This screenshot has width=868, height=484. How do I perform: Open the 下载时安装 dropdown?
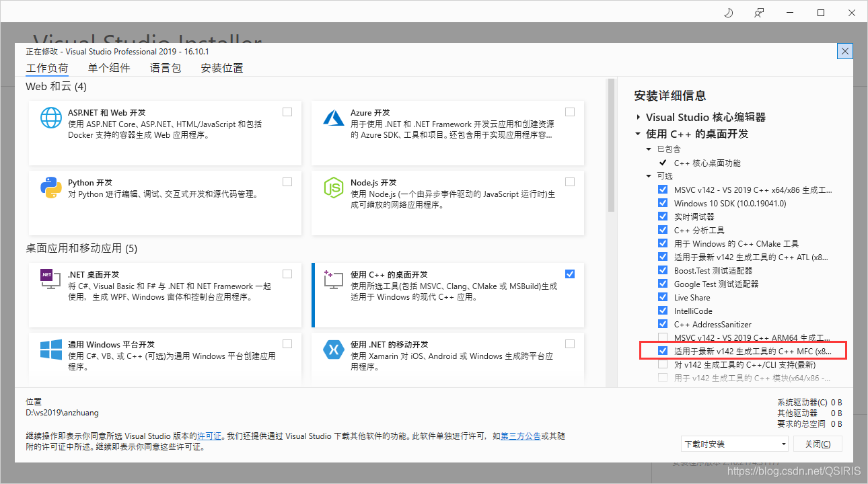(x=734, y=444)
